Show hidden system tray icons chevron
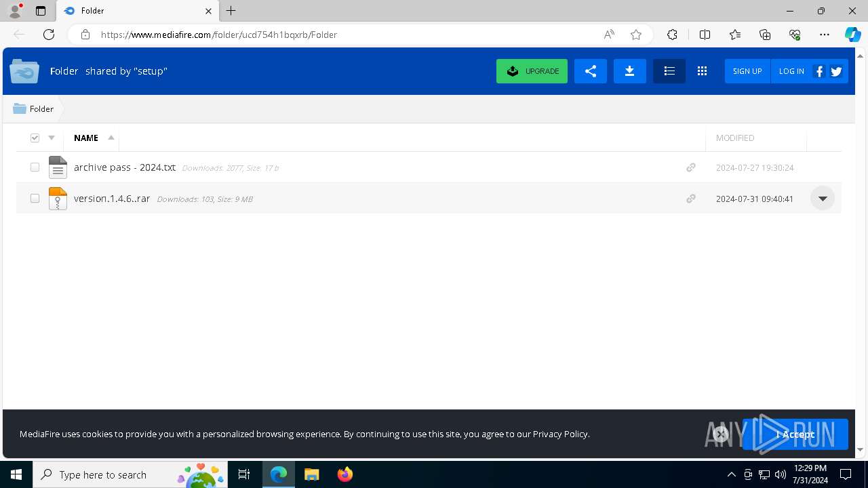Viewport: 868px width, 488px height. click(731, 474)
